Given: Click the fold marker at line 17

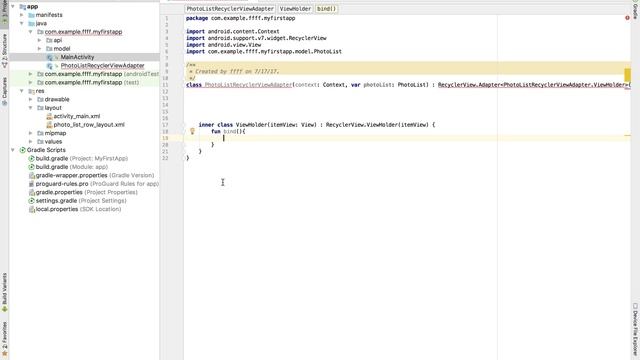Looking at the screenshot, I should [x=184, y=125].
